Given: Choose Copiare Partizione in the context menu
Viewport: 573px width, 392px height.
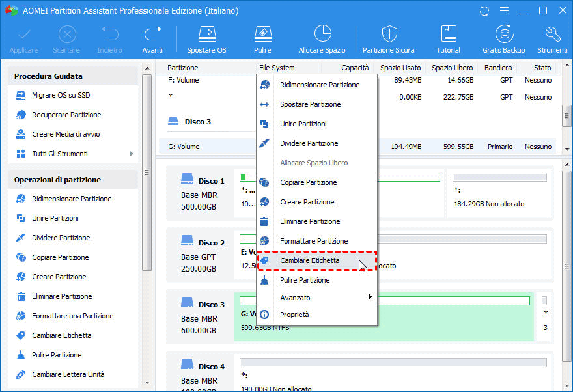Looking at the screenshot, I should (317, 182).
